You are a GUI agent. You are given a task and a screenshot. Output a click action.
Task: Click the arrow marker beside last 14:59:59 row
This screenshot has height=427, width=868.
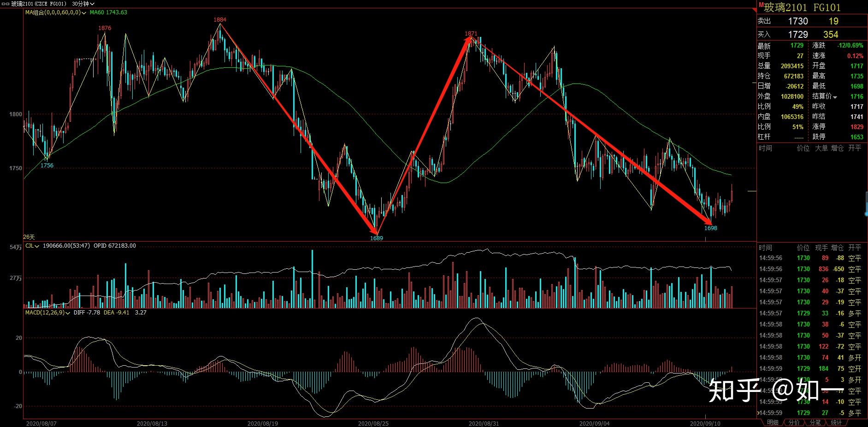pyautogui.click(x=759, y=413)
